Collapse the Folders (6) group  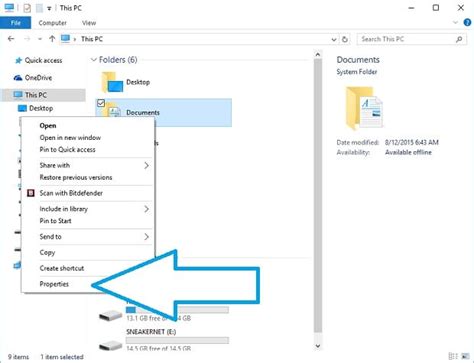pos(93,60)
